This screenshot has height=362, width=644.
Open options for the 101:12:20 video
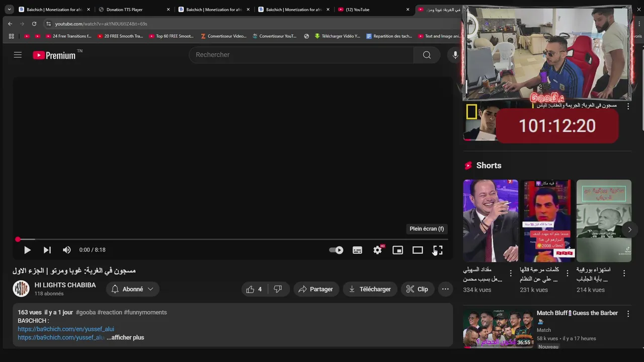pos(628,106)
